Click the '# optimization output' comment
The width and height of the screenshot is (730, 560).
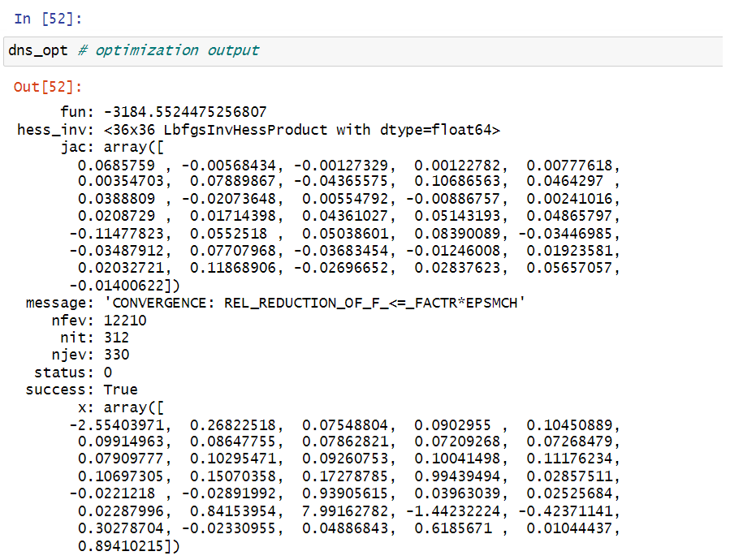tap(168, 50)
